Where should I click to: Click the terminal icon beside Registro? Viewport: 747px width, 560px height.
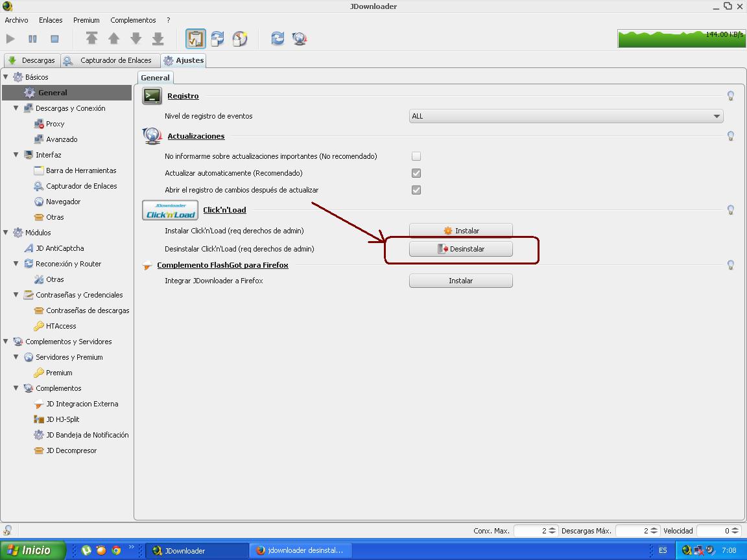click(x=152, y=96)
